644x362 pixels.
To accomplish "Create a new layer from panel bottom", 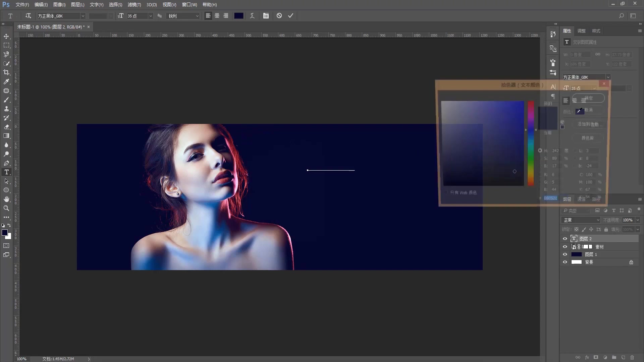I will [623, 358].
